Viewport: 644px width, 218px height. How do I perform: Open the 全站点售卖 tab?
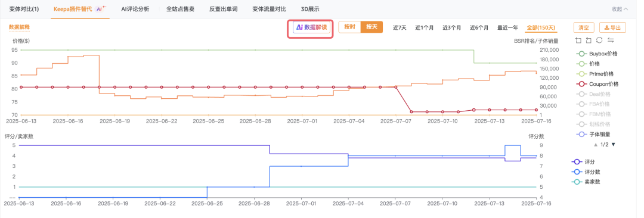pos(180,8)
